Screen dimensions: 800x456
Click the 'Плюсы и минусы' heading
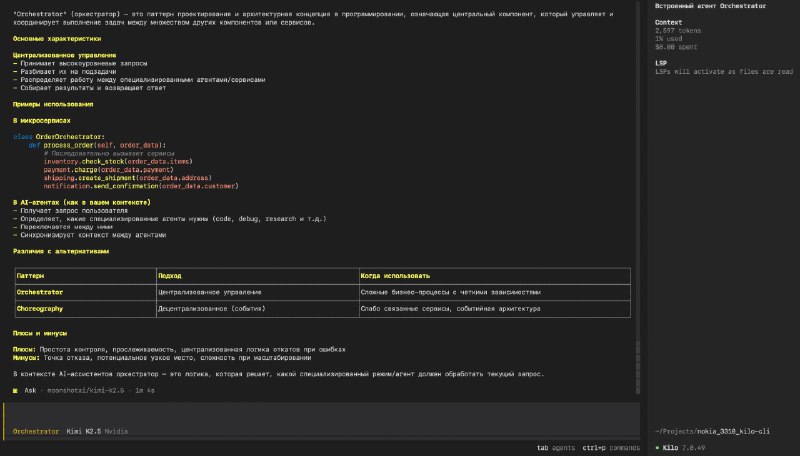point(40,333)
